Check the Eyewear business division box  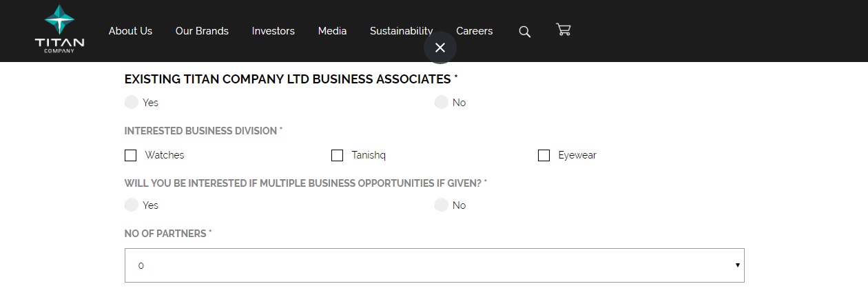[544, 155]
